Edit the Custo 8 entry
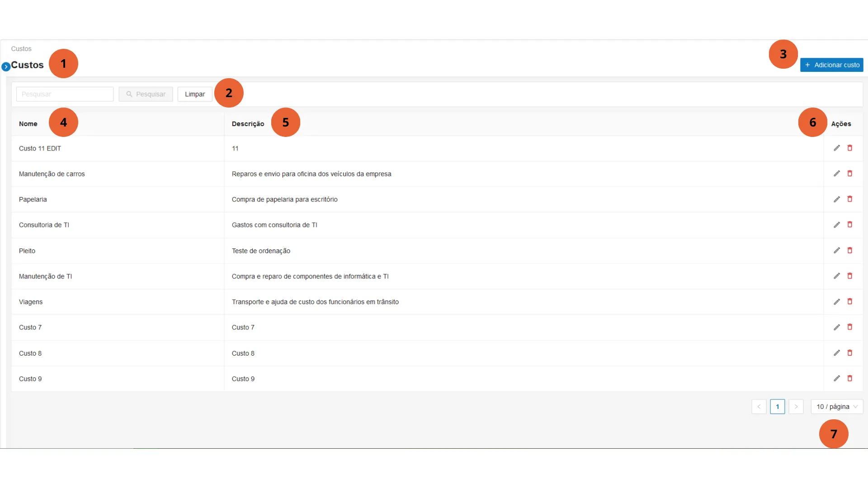This screenshot has width=868, height=488. click(837, 353)
